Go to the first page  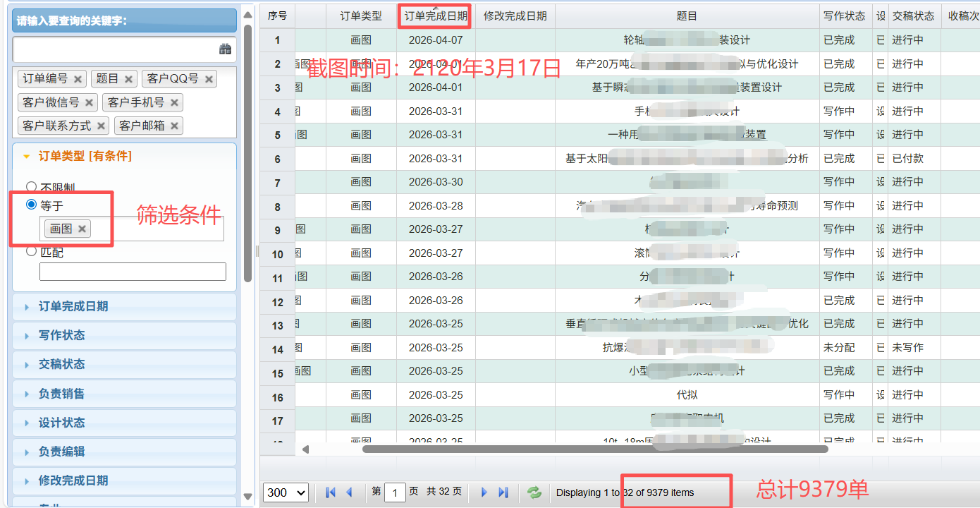331,492
